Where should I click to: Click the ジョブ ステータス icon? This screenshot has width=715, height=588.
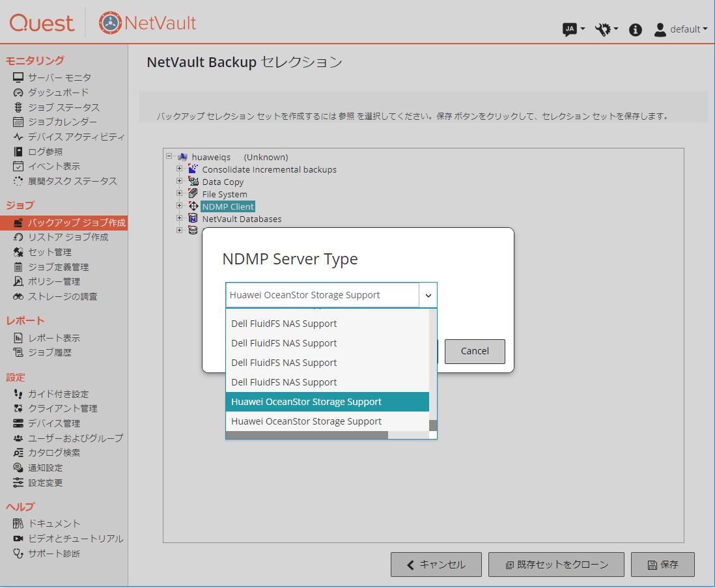point(18,107)
